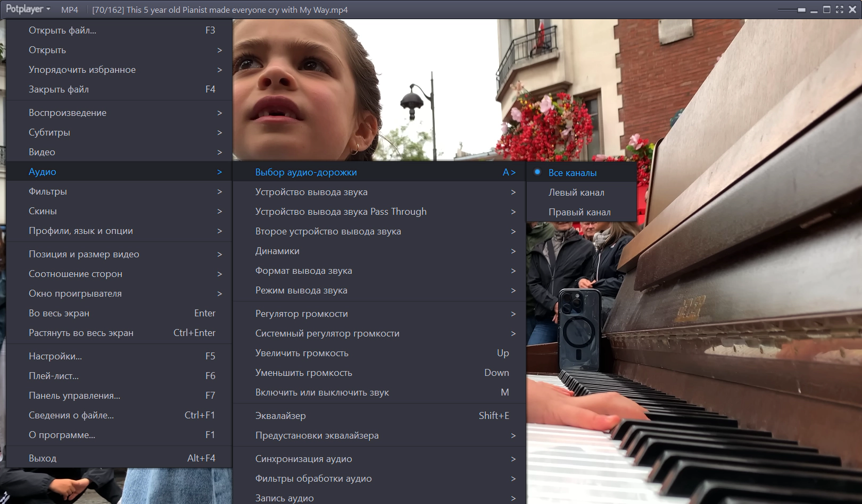Expand the 'Фильтры' submenu

click(119, 191)
